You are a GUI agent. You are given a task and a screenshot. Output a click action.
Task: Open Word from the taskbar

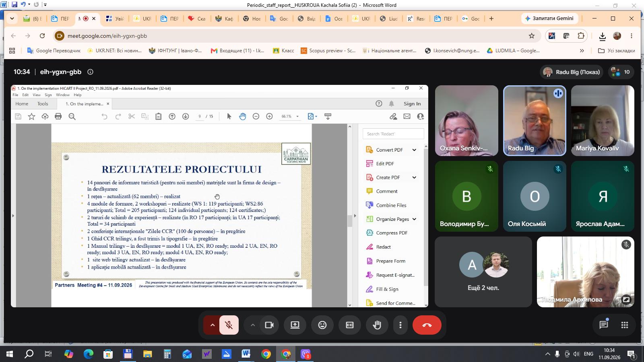click(x=246, y=354)
